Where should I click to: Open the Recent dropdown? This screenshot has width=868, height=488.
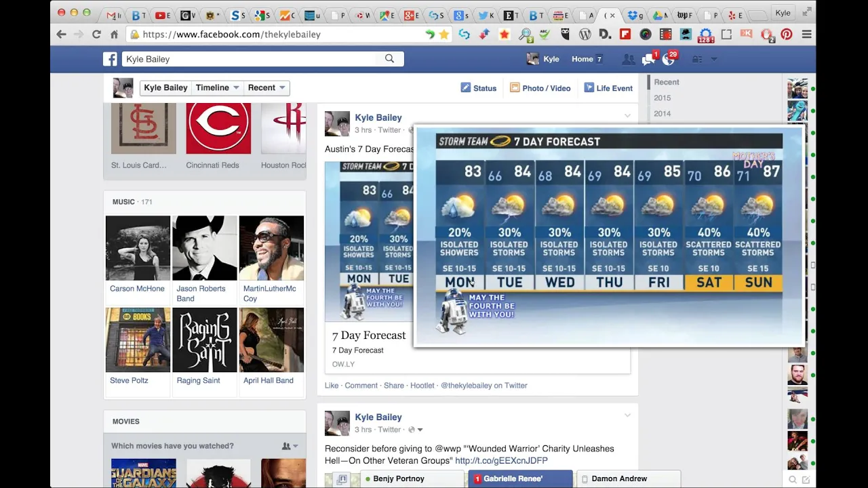pos(267,87)
